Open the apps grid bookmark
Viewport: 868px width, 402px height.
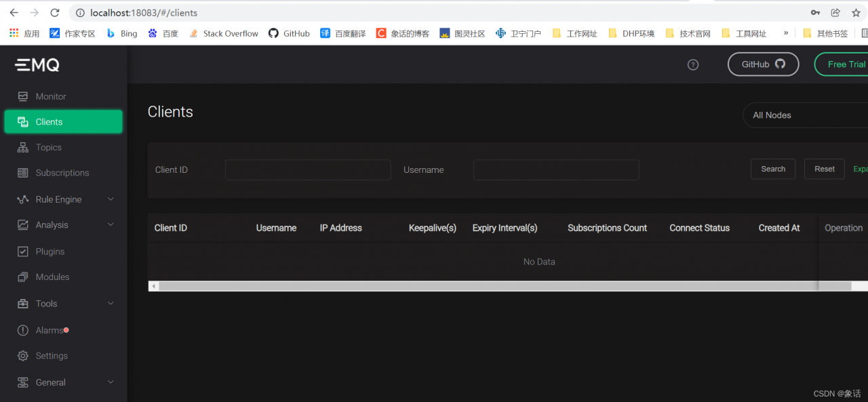[24, 33]
